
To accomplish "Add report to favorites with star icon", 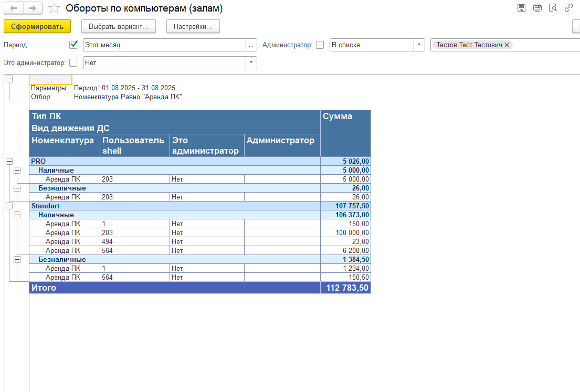I will [x=54, y=8].
